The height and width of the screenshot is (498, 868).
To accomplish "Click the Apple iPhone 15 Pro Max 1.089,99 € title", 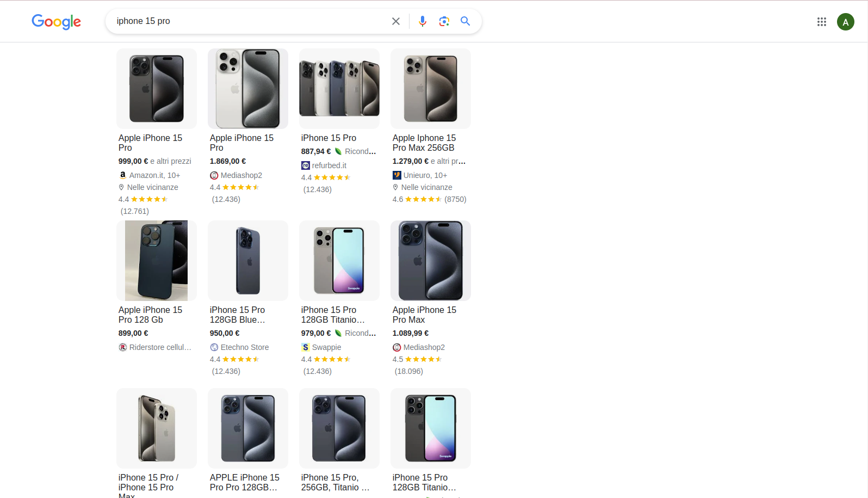I will (x=424, y=315).
